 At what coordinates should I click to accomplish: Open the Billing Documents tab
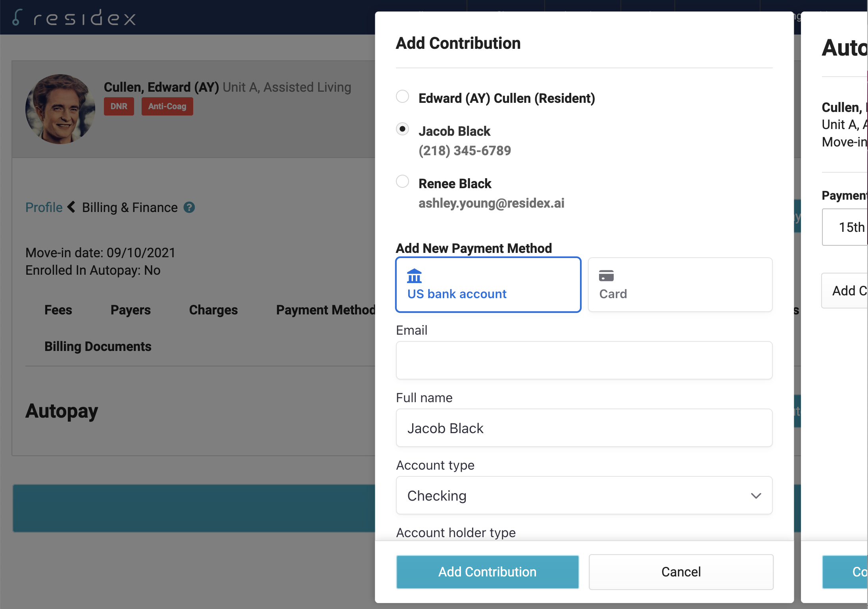(98, 346)
